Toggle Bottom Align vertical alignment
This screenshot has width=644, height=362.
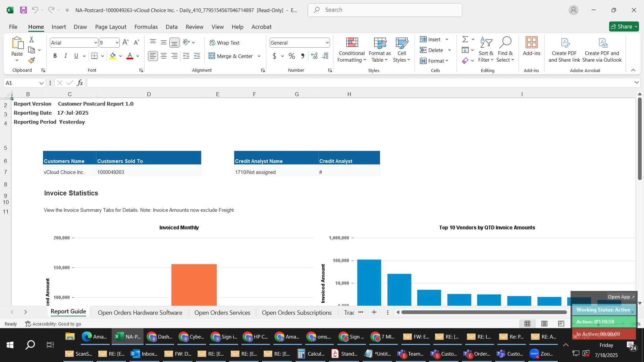pyautogui.click(x=174, y=43)
